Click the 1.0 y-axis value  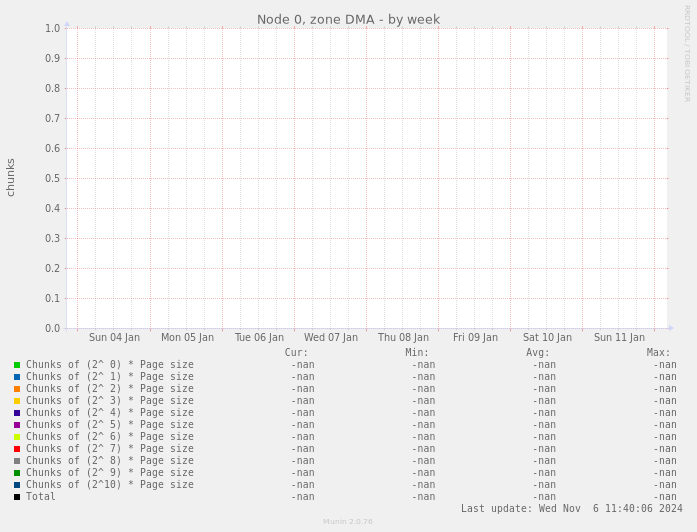point(52,28)
